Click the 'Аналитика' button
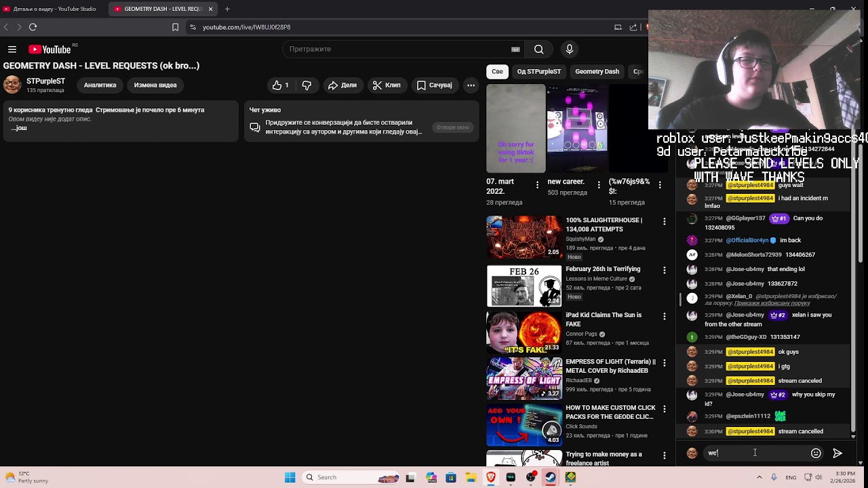The width and height of the screenshot is (868, 488). click(x=100, y=85)
